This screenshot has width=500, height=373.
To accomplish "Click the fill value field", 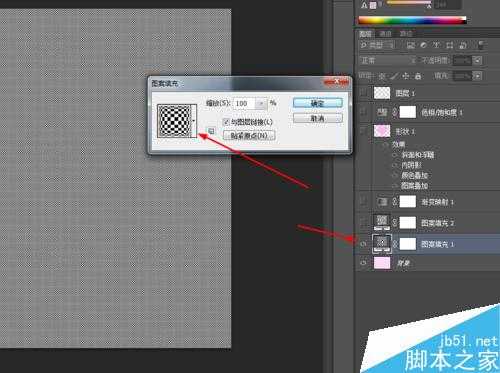I will pos(463,76).
